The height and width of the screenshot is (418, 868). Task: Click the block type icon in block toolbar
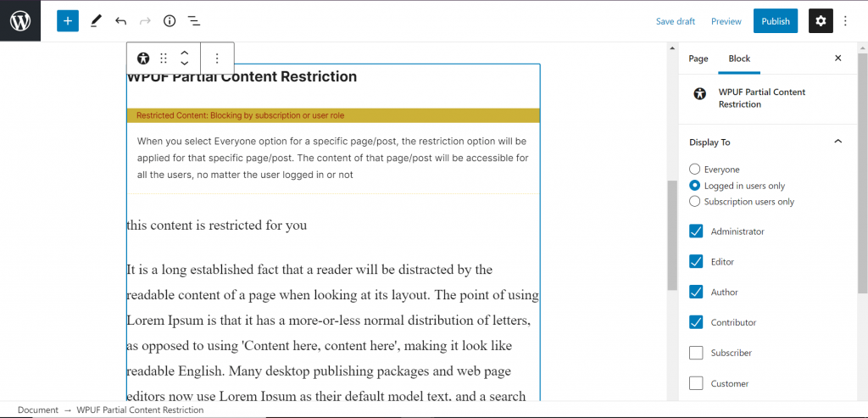[x=143, y=59]
